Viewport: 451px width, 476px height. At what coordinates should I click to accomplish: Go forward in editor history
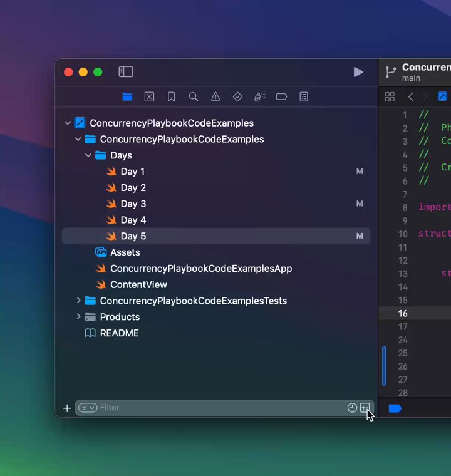click(425, 97)
